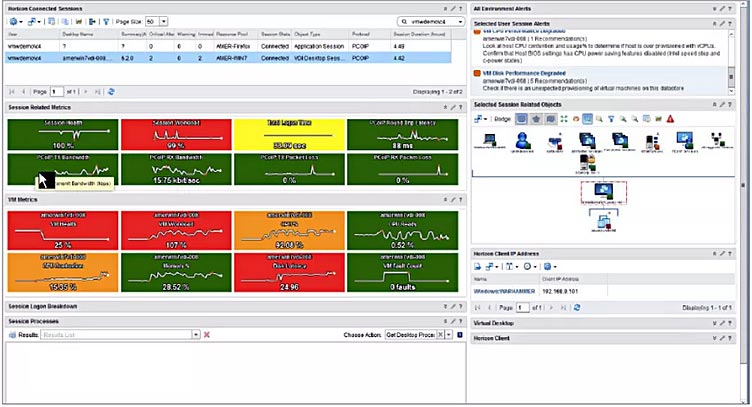The height and width of the screenshot is (407, 752).
Task: Refresh the Horizon Client IP Address list
Action: 577,308
